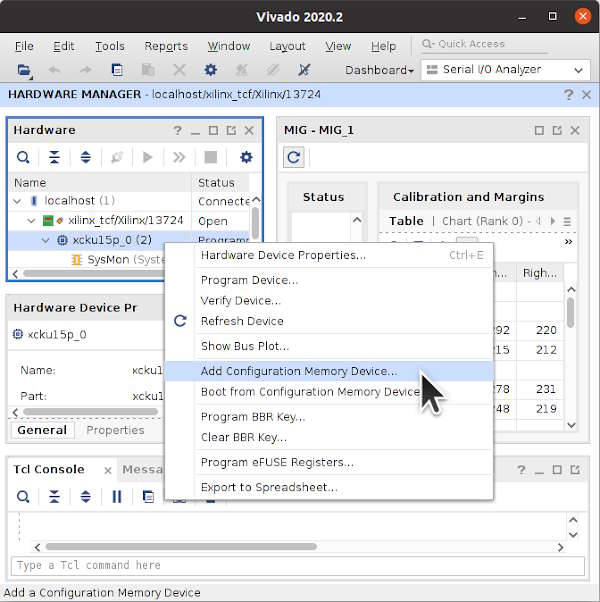The height and width of the screenshot is (602, 600).
Task: Close the Tcl Console tab
Action: 108,470
